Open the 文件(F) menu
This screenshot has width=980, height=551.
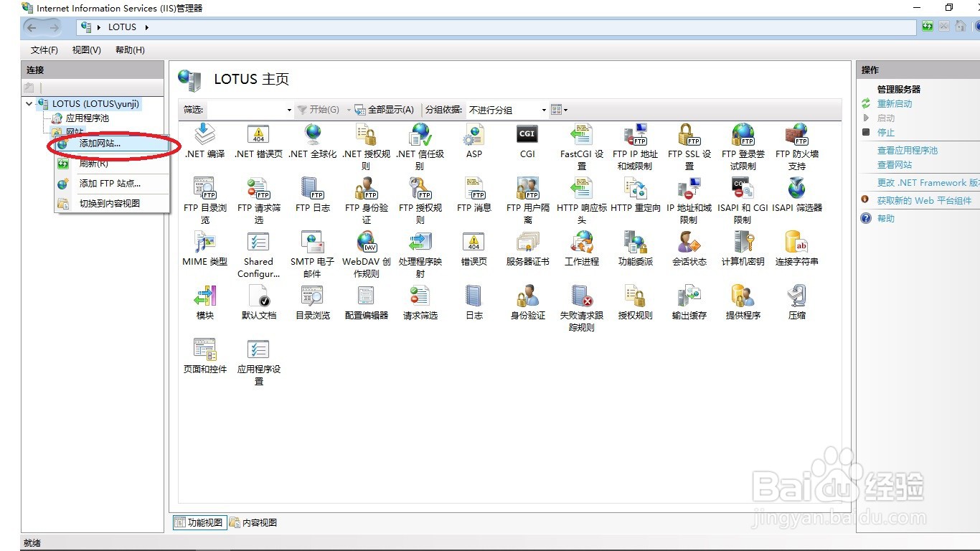[x=44, y=50]
